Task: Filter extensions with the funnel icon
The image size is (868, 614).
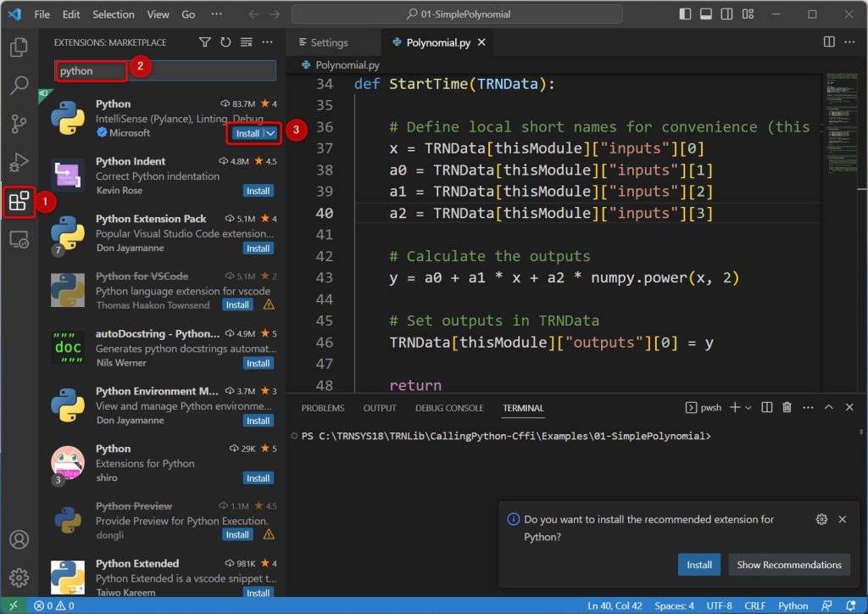Action: point(205,42)
